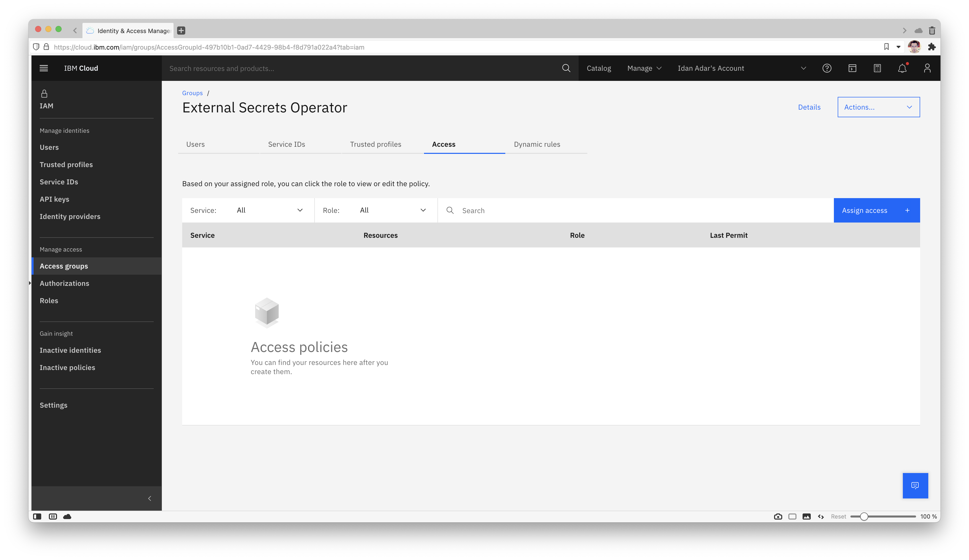This screenshot has width=969, height=560.
Task: Open the cost estimator calculator icon
Action: click(x=877, y=68)
